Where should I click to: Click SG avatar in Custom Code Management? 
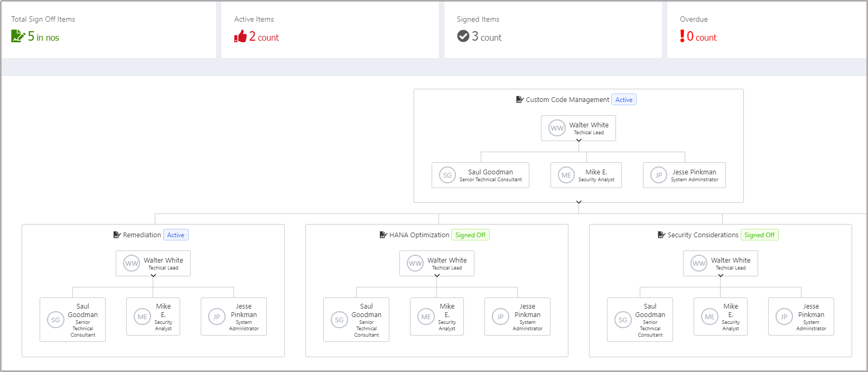click(447, 175)
